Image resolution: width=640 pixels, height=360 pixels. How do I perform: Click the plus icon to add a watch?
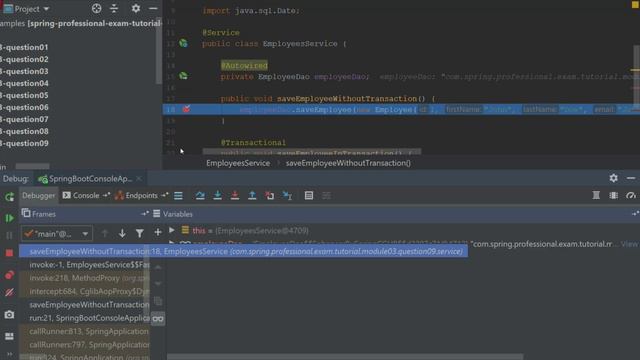click(x=158, y=233)
